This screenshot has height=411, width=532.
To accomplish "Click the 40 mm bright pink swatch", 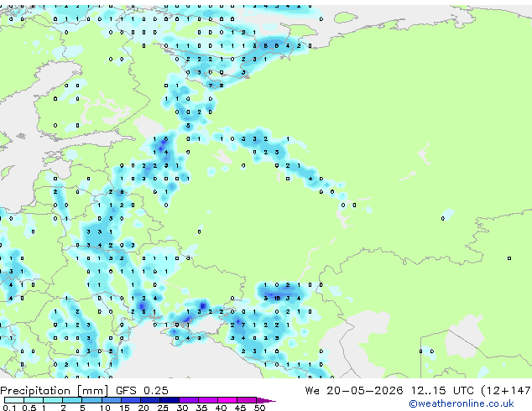I will (x=227, y=400).
